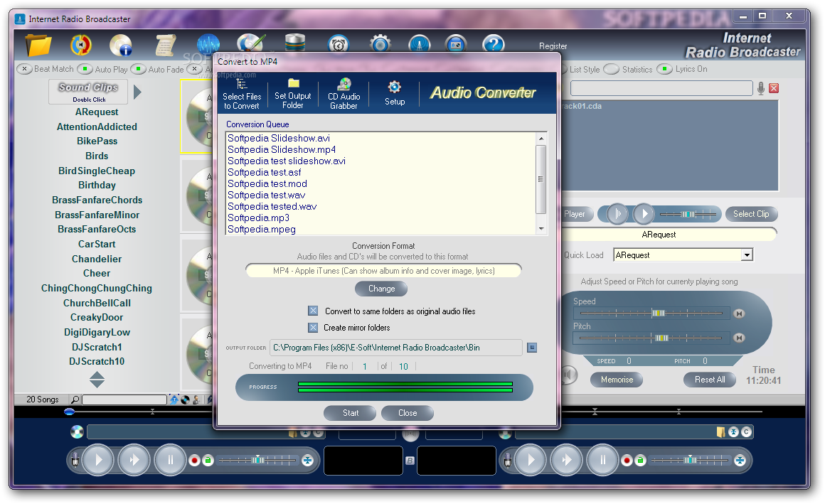Click the left deck microphone icon
Image resolution: width=825 pixels, height=504 pixels.
tap(75, 461)
